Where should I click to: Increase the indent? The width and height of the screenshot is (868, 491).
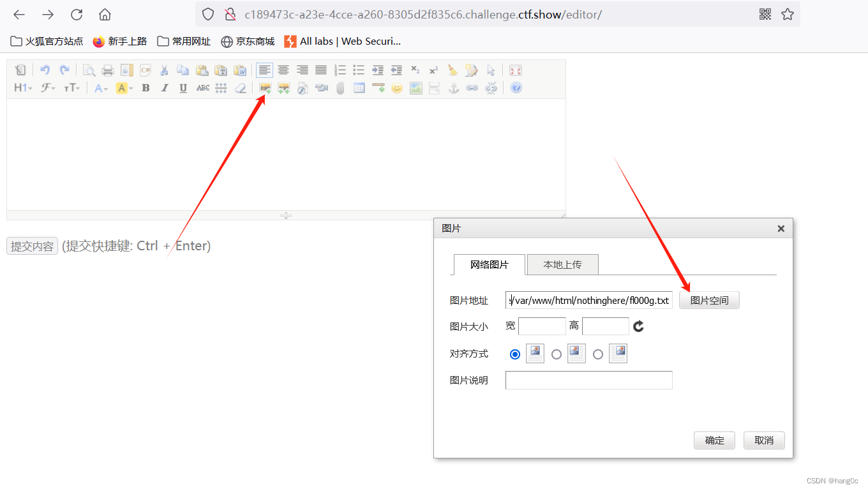378,70
